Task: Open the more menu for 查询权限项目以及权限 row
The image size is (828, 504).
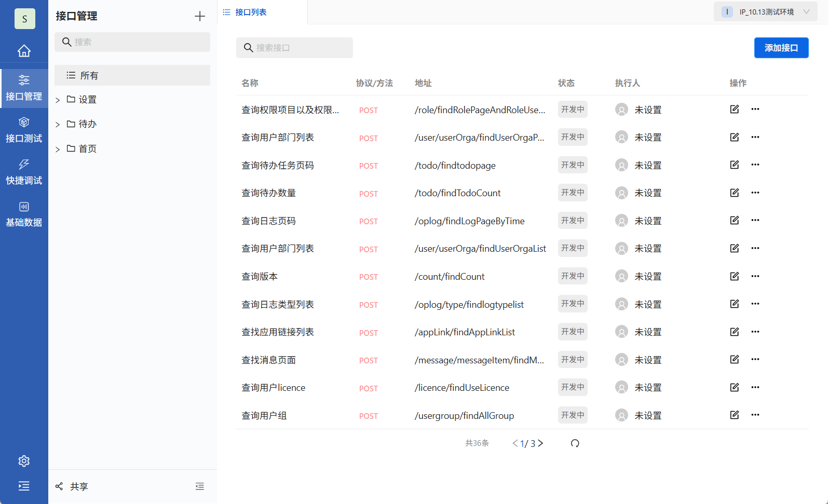Action: pyautogui.click(x=755, y=109)
